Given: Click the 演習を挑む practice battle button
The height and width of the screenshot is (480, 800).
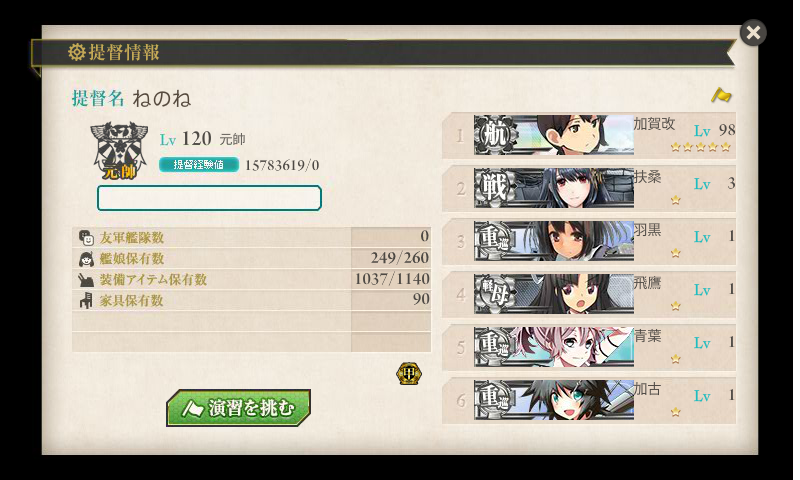Looking at the screenshot, I should click(238, 408).
